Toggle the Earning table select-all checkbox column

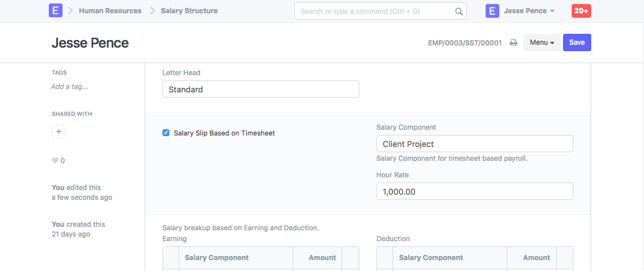(x=171, y=258)
